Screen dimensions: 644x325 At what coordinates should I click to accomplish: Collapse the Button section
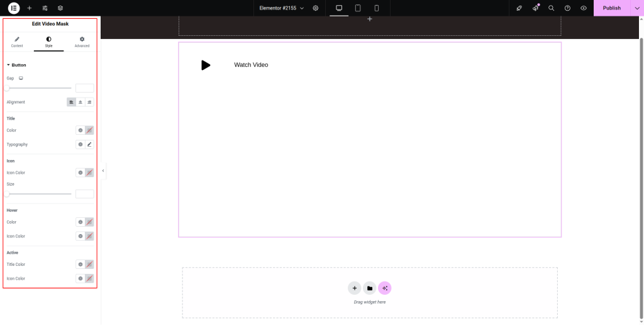click(16, 65)
